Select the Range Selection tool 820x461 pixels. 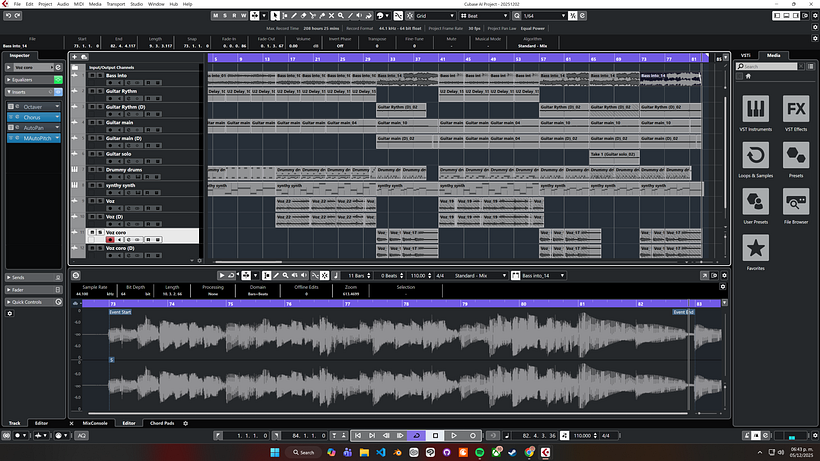(285, 16)
